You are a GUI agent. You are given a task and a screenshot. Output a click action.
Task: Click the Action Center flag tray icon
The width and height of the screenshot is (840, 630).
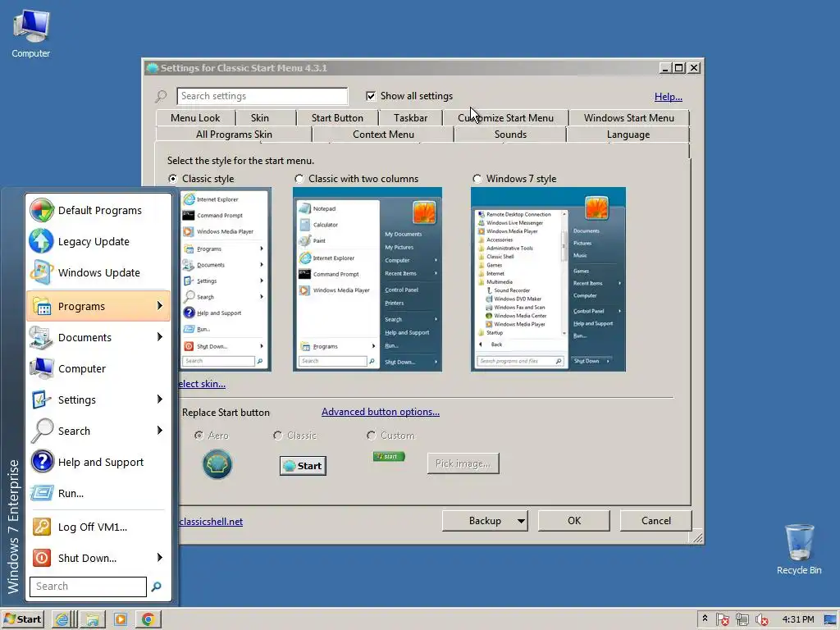click(722, 620)
